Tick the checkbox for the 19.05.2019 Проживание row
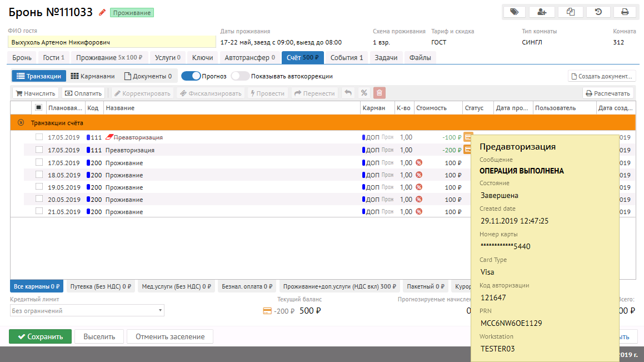Screen dimensions: 644x362 point(39,187)
